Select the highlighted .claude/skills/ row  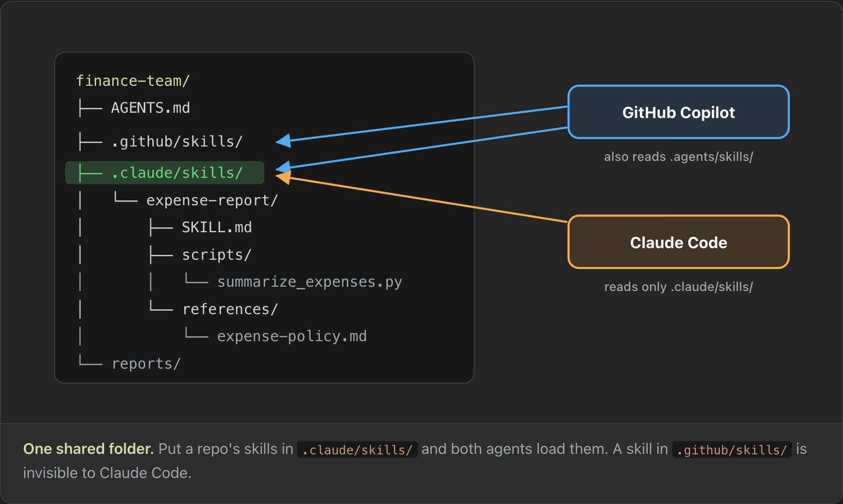(164, 172)
